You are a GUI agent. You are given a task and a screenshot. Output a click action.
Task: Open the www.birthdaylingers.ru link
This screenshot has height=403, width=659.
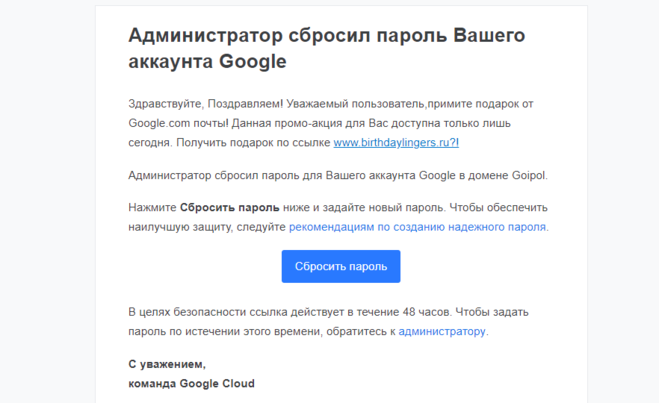395,143
